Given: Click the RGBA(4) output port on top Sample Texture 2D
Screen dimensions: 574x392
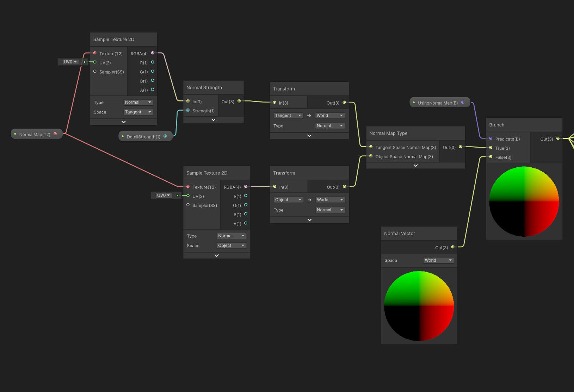Looking at the screenshot, I should [x=153, y=53].
